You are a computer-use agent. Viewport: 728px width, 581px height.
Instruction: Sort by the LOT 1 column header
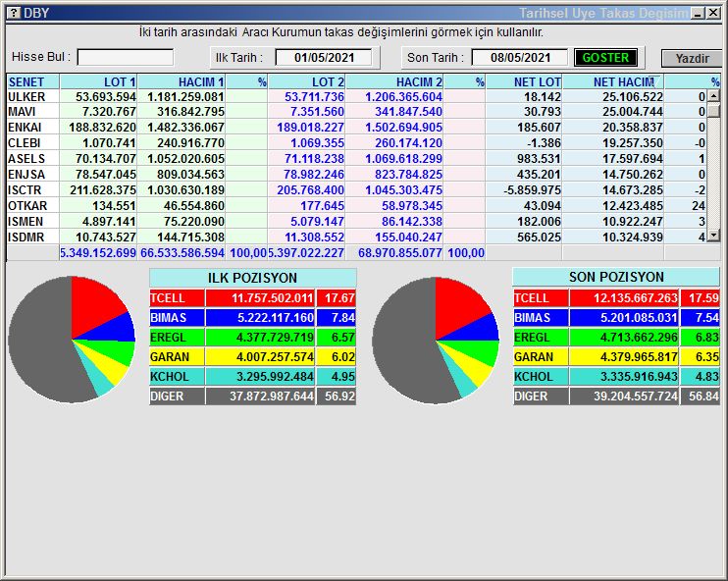[x=98, y=81]
